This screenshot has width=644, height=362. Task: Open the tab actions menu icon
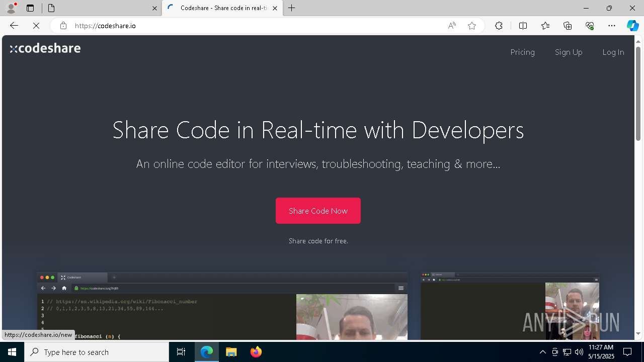click(30, 8)
